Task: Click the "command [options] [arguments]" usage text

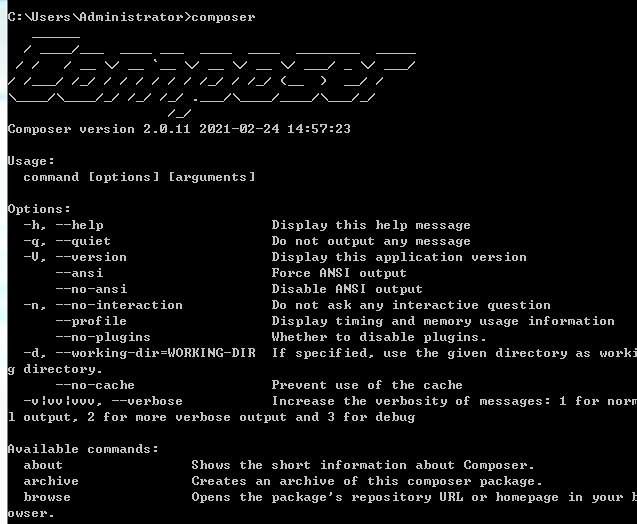Action: point(139,177)
